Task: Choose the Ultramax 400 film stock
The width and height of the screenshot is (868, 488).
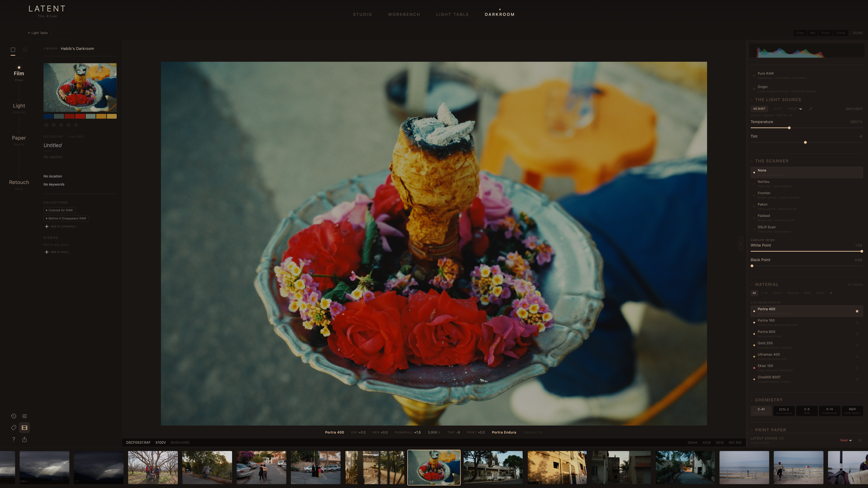Action: point(806,357)
